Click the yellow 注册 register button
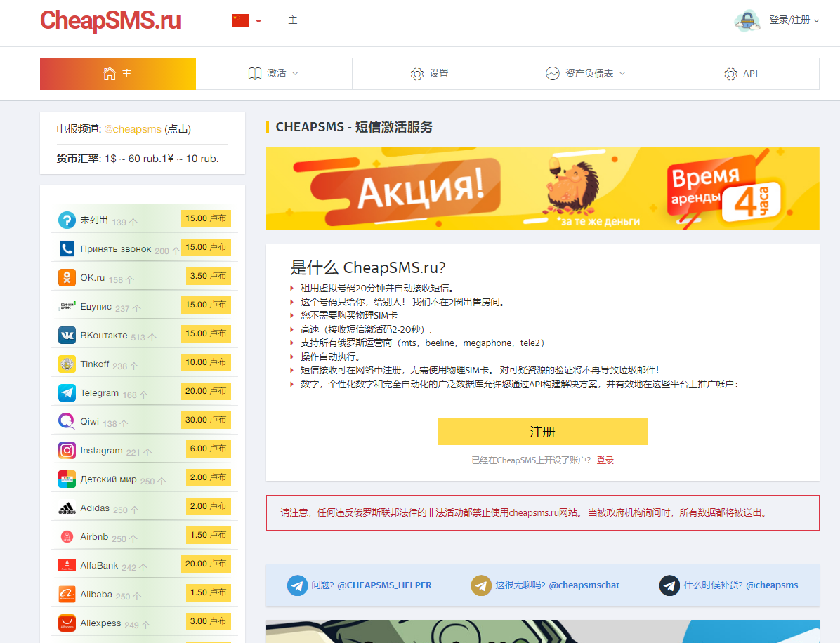This screenshot has width=840, height=643. click(x=543, y=432)
